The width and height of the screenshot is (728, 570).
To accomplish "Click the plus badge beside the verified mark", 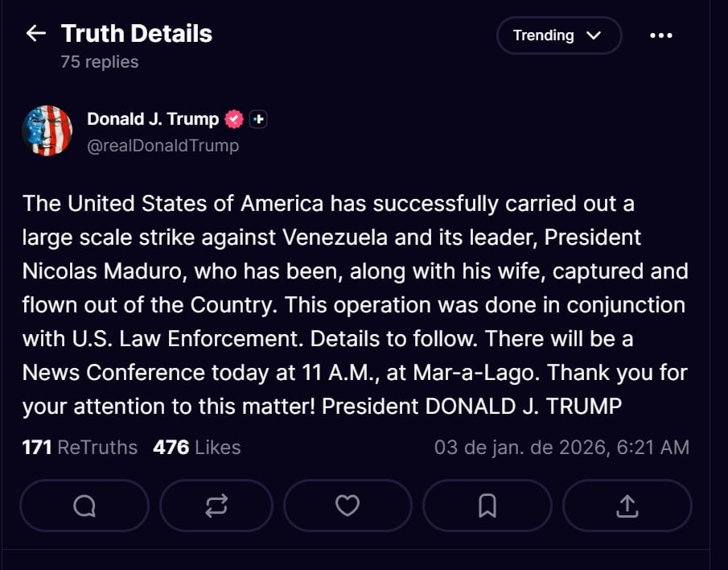I will (x=257, y=119).
